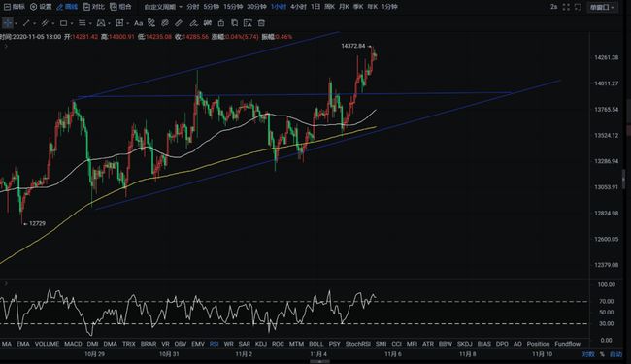631x364 pixels.
Task: Toggle the BOLL indicator
Action: pyautogui.click(x=315, y=344)
